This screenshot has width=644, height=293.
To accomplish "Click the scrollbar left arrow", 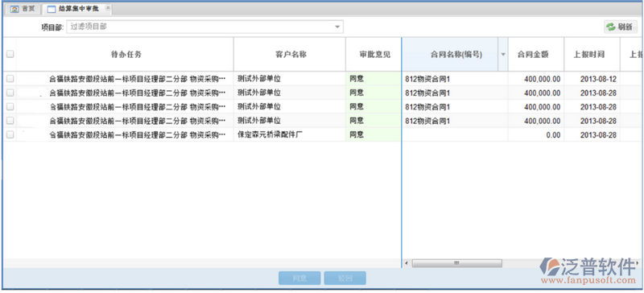I will (x=407, y=263).
